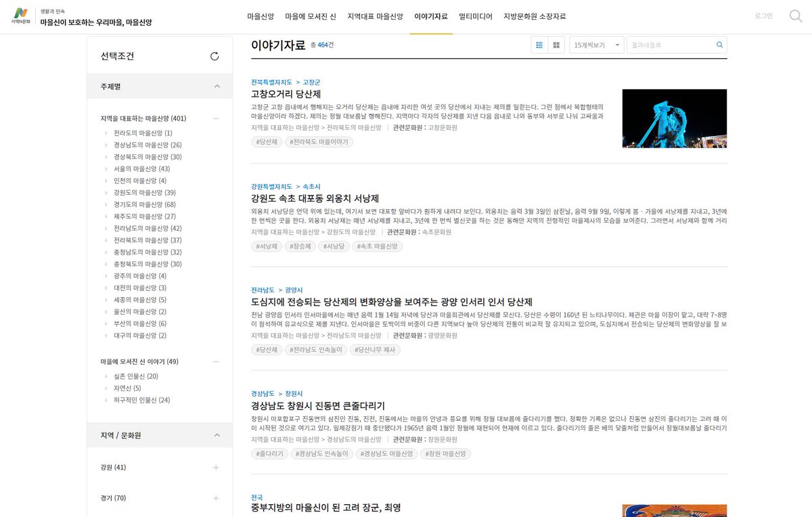Image resolution: width=812 pixels, height=517 pixels.
Task: Filter by 대구의 마을신앙 (2)
Action: coord(140,336)
